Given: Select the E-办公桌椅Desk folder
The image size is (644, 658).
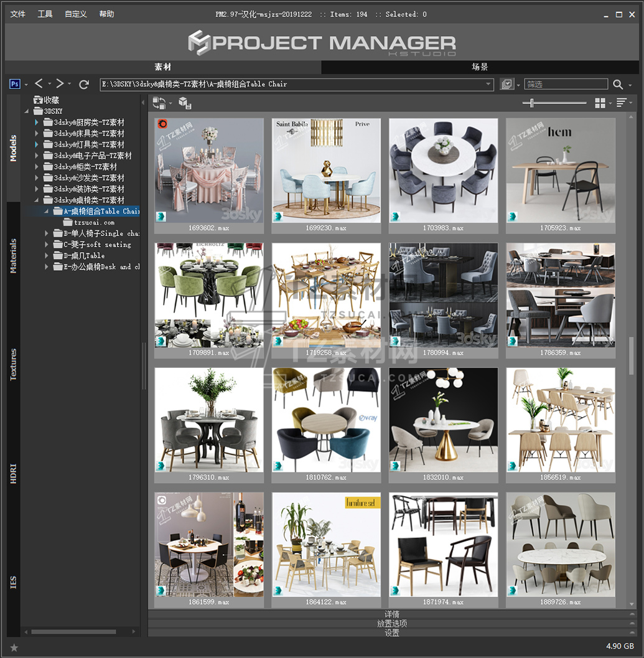Looking at the screenshot, I should pyautogui.click(x=96, y=267).
